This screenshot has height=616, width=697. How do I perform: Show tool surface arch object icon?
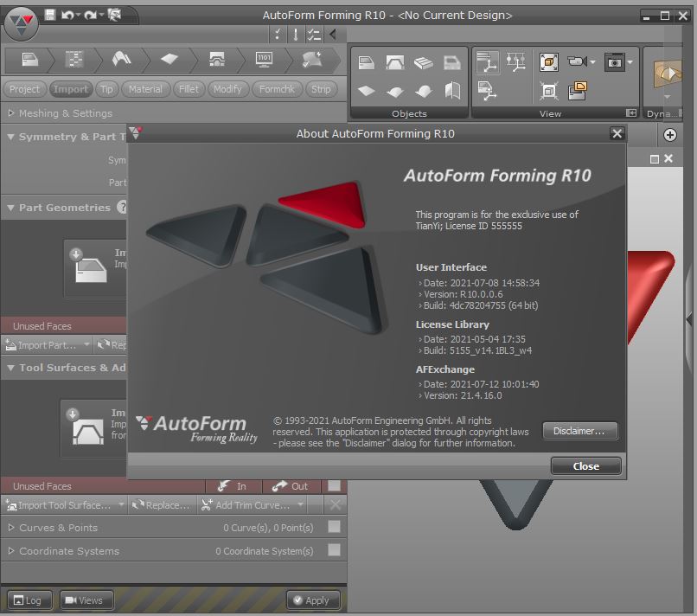394,62
